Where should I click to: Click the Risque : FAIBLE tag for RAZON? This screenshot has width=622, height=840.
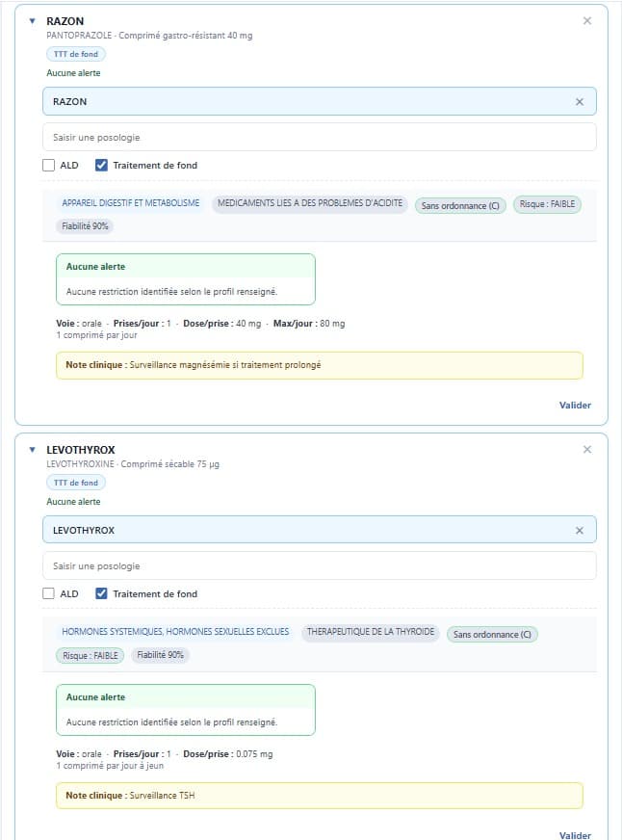tap(547, 204)
